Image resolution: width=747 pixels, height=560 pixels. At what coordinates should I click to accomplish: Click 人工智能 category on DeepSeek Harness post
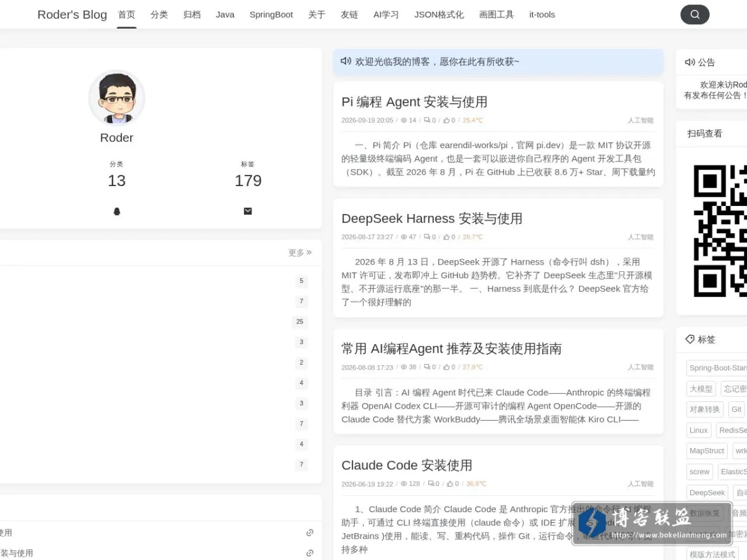pos(641,237)
